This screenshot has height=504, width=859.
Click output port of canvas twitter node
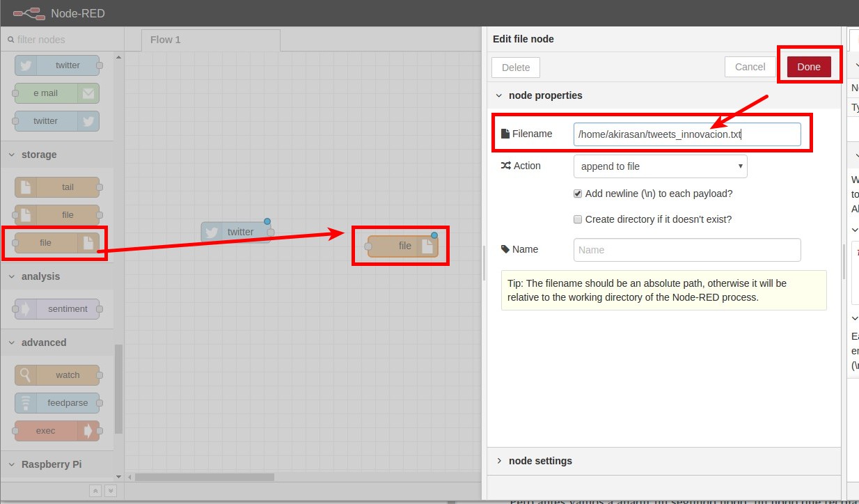pyautogui.click(x=271, y=232)
